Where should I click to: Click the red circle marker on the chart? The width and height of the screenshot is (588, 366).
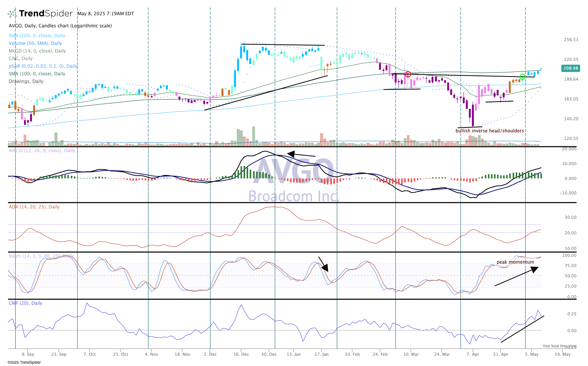[x=408, y=74]
